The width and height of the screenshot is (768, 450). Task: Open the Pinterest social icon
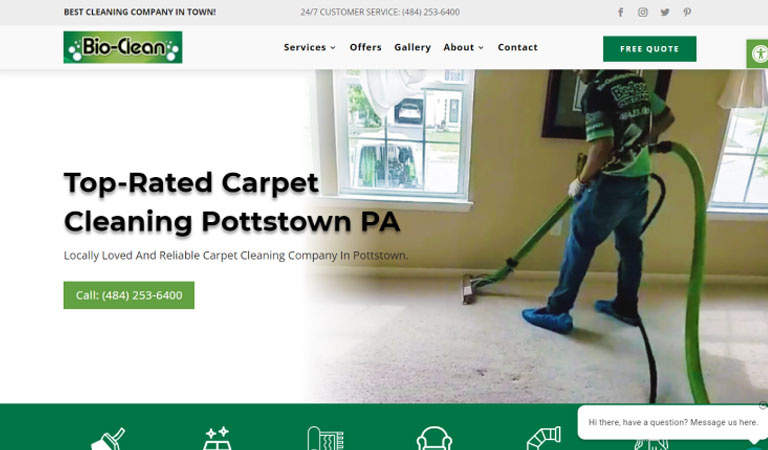pyautogui.click(x=687, y=12)
